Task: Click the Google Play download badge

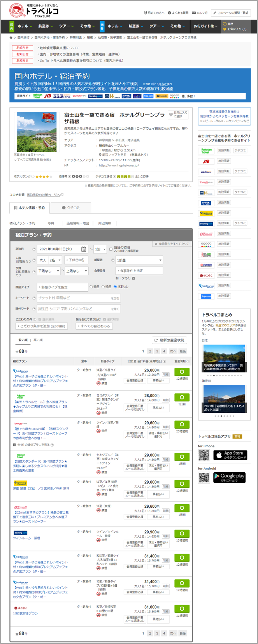Action: (x=229, y=477)
